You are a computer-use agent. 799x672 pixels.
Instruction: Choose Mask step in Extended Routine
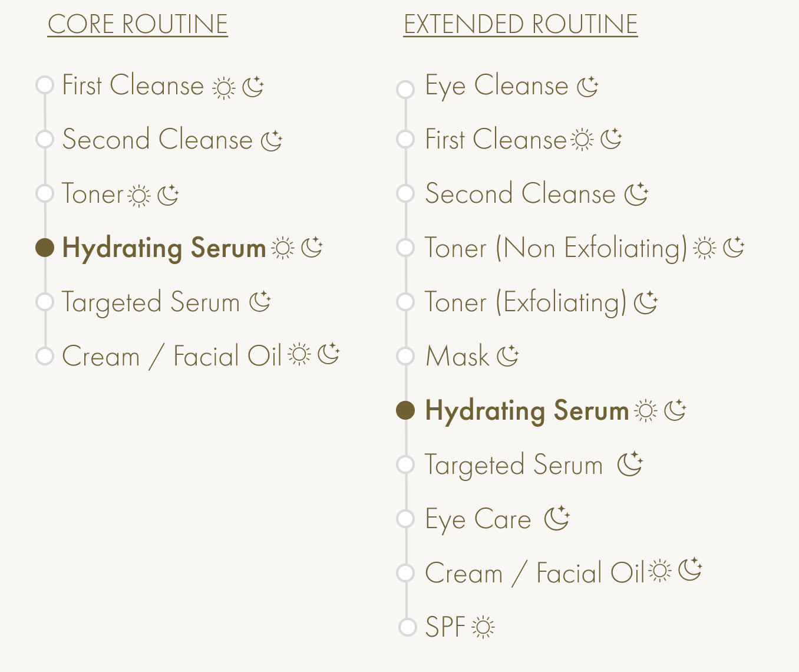coord(457,356)
